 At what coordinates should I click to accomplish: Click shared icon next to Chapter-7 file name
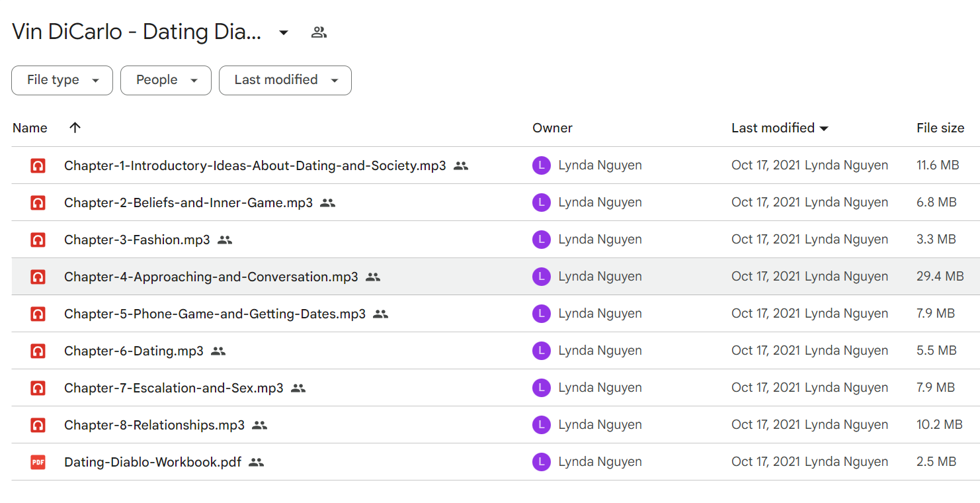298,389
